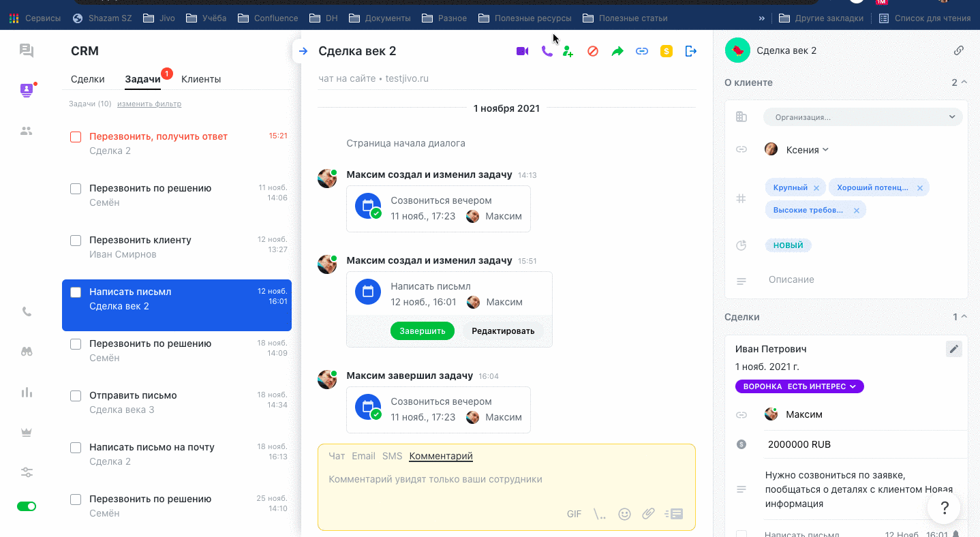
Task: Click the exit chat icon
Action: click(691, 51)
